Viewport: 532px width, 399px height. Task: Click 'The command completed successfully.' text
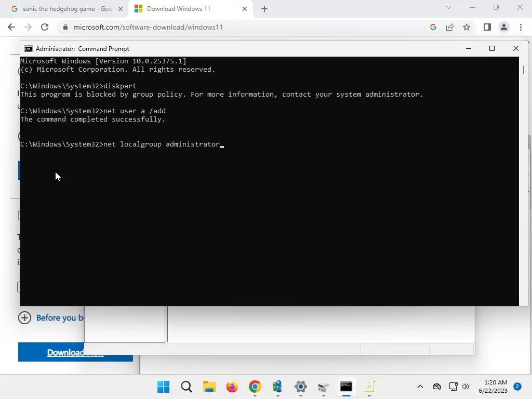tap(92, 119)
